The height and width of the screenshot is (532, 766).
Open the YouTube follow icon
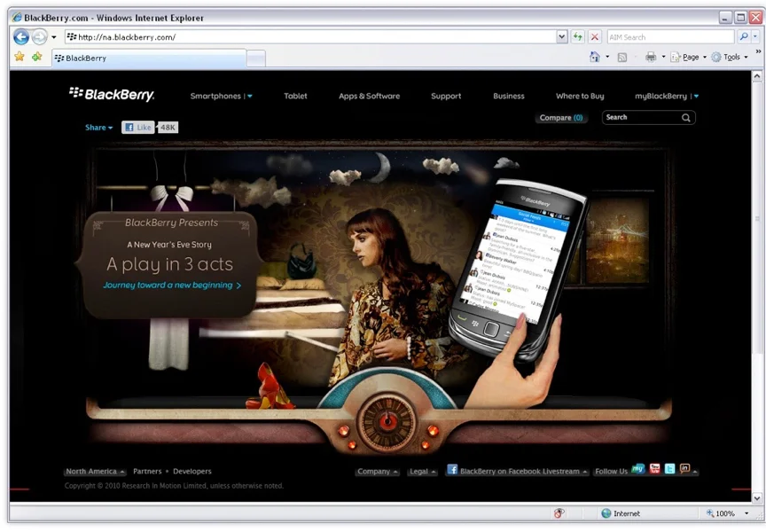click(x=654, y=468)
